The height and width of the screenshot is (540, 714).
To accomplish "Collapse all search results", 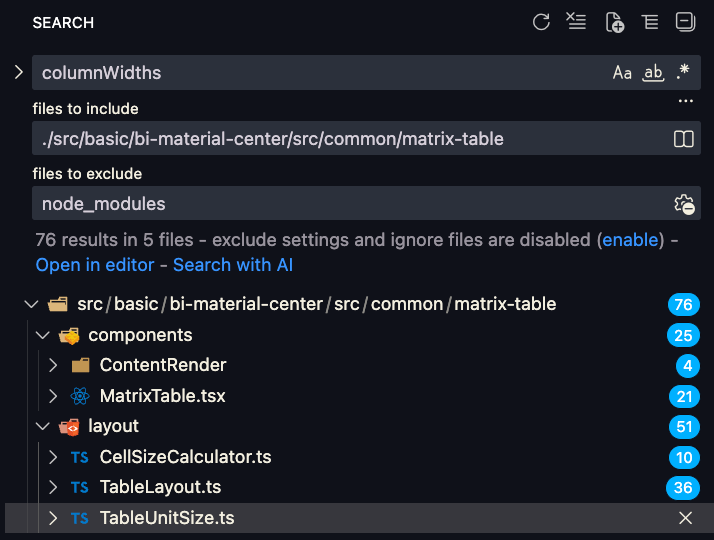I will coord(685,22).
